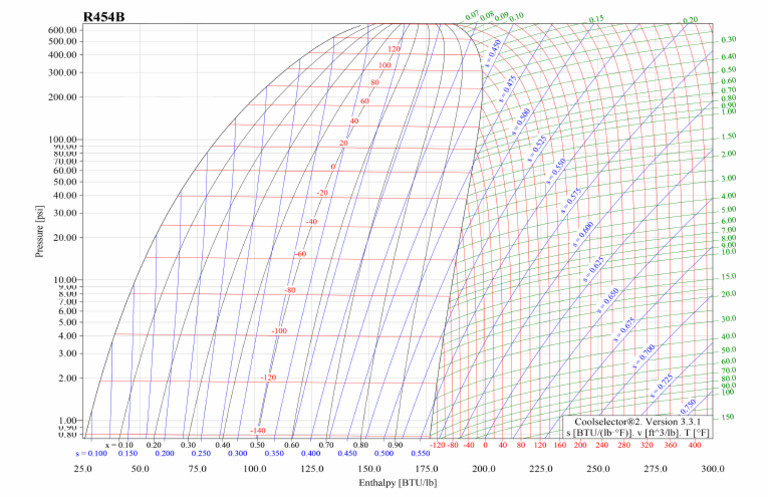Click the units legend line starting 's [BTU/(lb·°F)]'

(637, 433)
